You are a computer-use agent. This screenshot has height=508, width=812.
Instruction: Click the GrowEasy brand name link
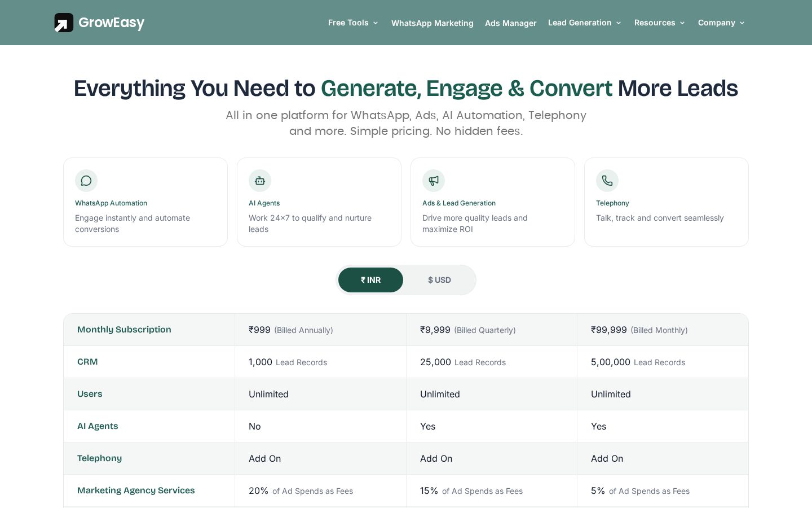[112, 23]
